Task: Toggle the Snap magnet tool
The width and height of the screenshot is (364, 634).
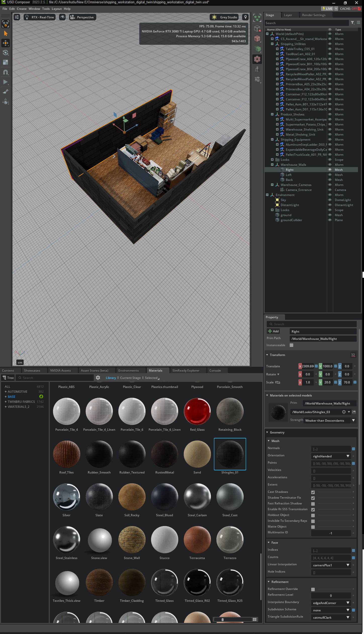Action: pos(6,72)
